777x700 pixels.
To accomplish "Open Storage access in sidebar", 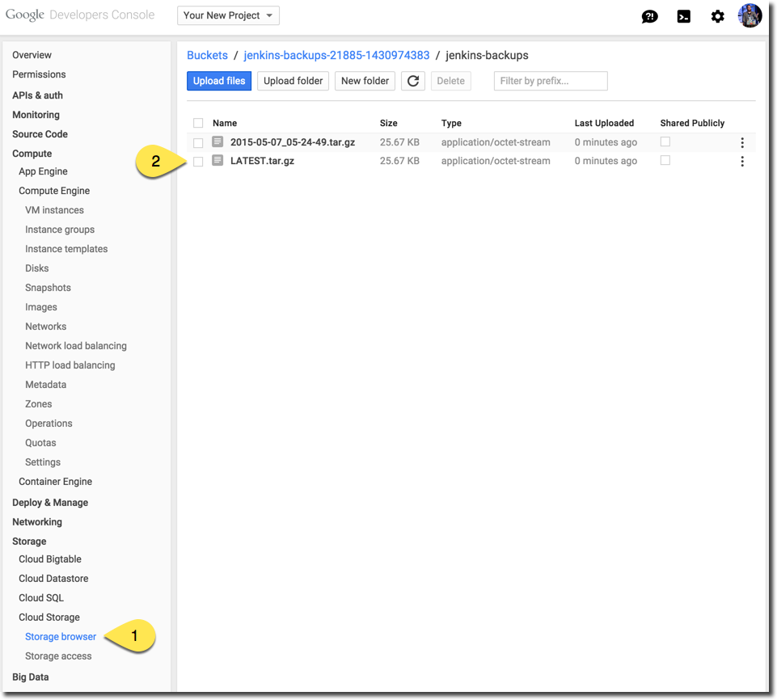I will click(58, 656).
